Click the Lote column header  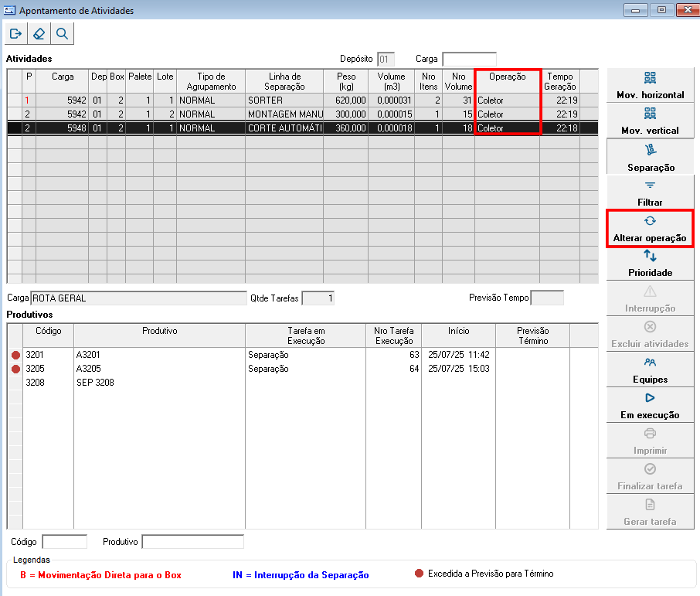(x=165, y=81)
